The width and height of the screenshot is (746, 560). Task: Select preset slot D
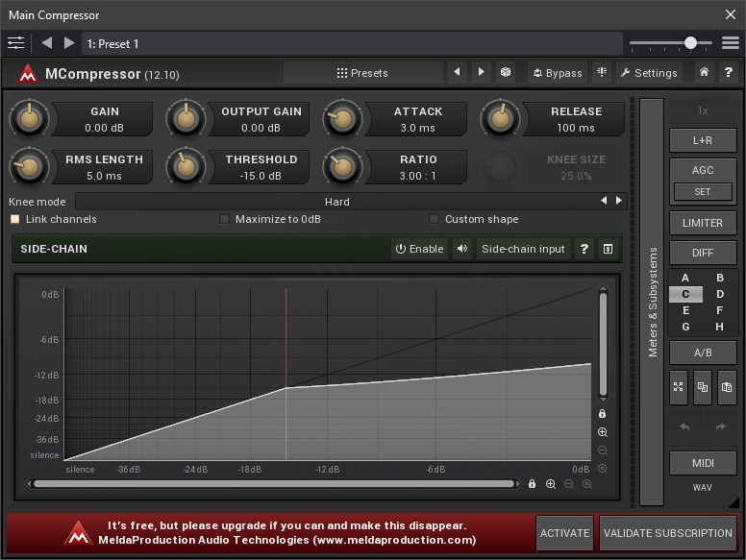pos(720,294)
